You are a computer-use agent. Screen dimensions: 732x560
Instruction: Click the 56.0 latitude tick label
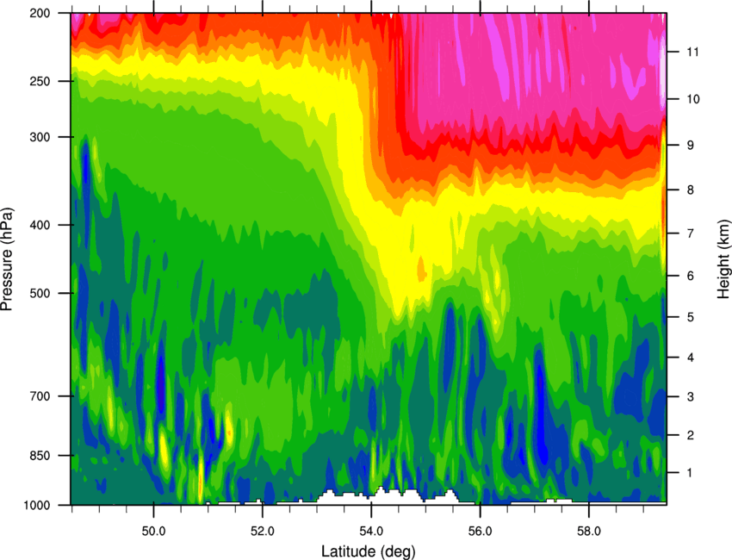point(481,532)
